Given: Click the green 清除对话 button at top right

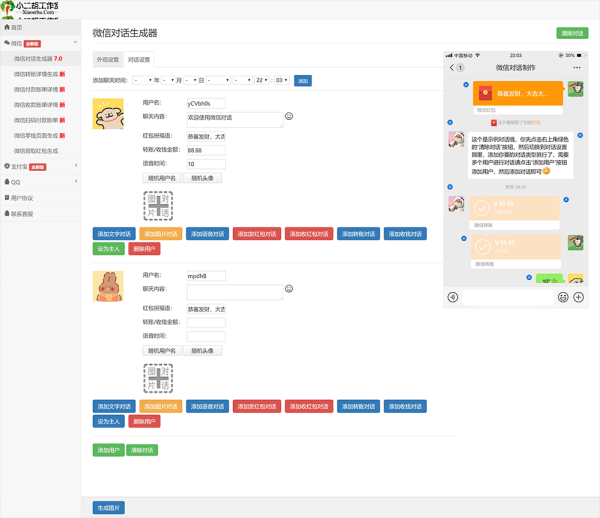Looking at the screenshot, I should [572, 33].
